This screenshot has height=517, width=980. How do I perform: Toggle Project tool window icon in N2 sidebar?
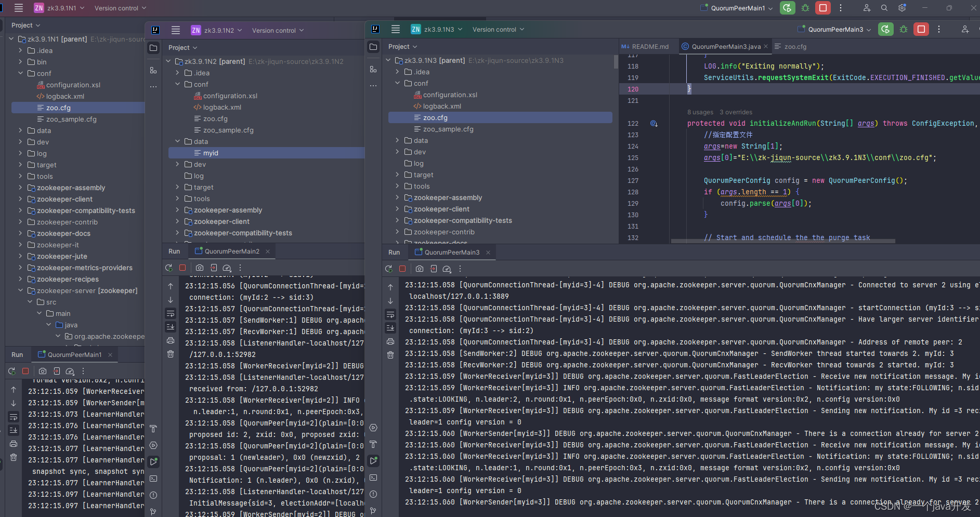click(153, 48)
